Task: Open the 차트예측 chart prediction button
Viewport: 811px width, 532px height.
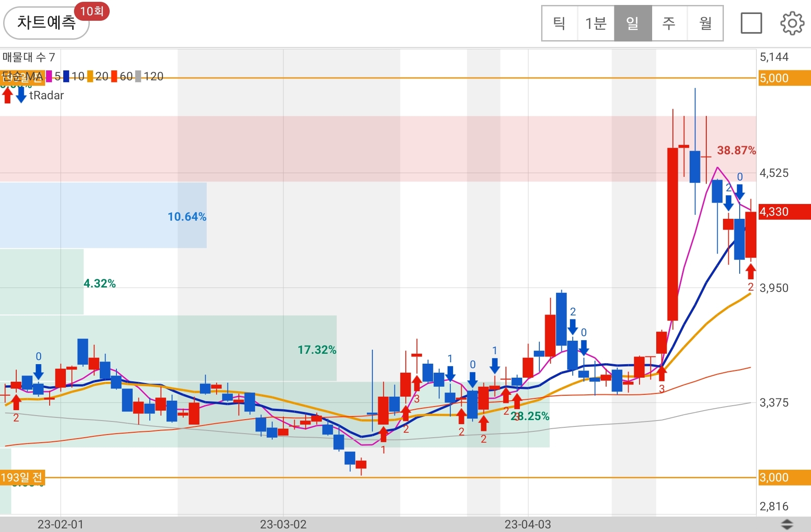Action: point(46,23)
